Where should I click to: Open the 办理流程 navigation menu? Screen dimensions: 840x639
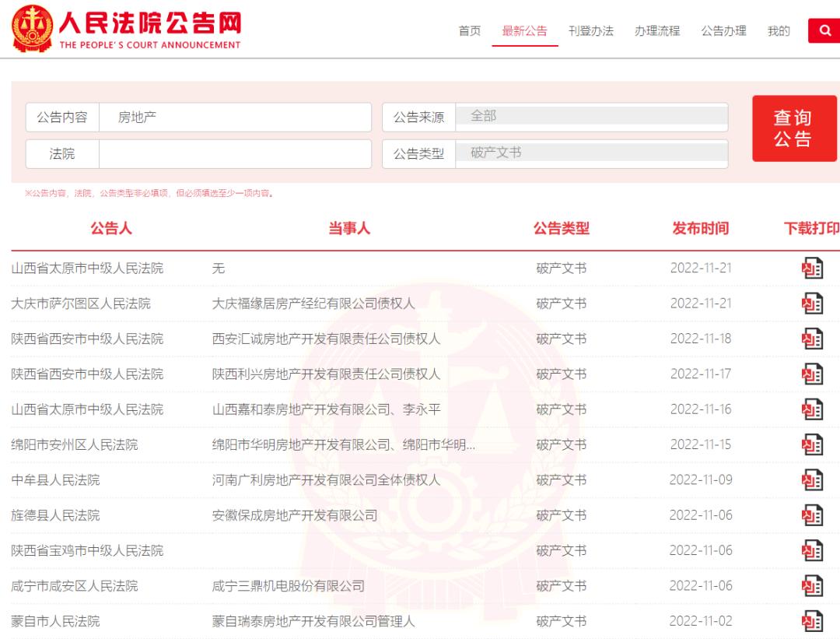(x=658, y=31)
